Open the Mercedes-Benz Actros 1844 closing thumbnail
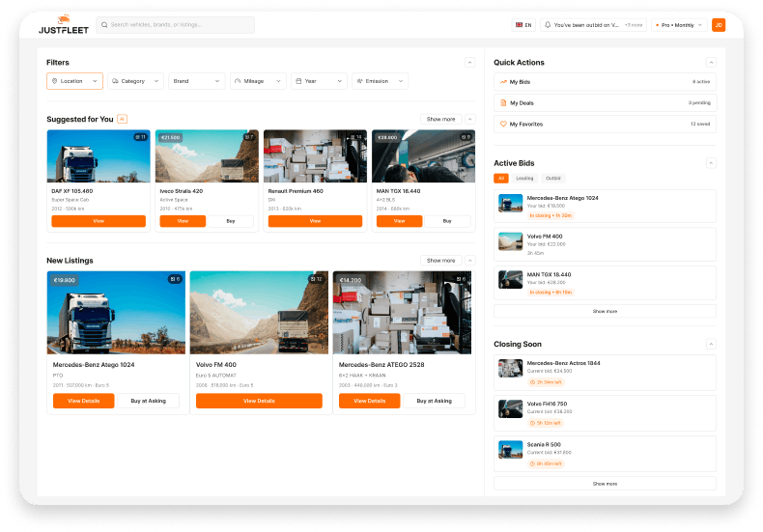The height and width of the screenshot is (532, 763). 511,368
